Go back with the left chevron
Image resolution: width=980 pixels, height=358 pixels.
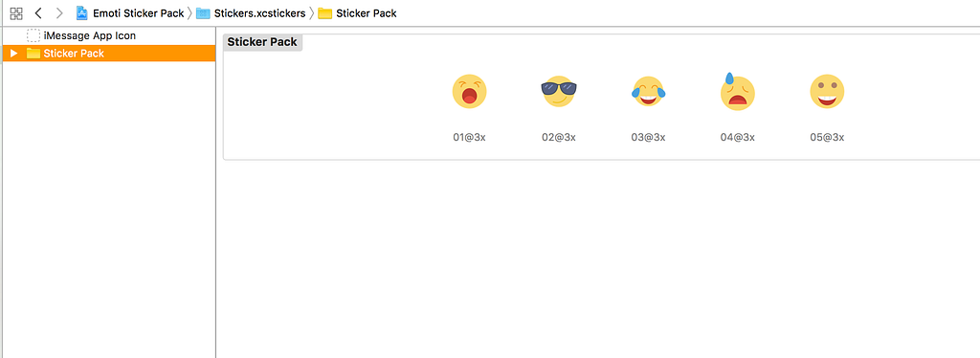(x=38, y=13)
